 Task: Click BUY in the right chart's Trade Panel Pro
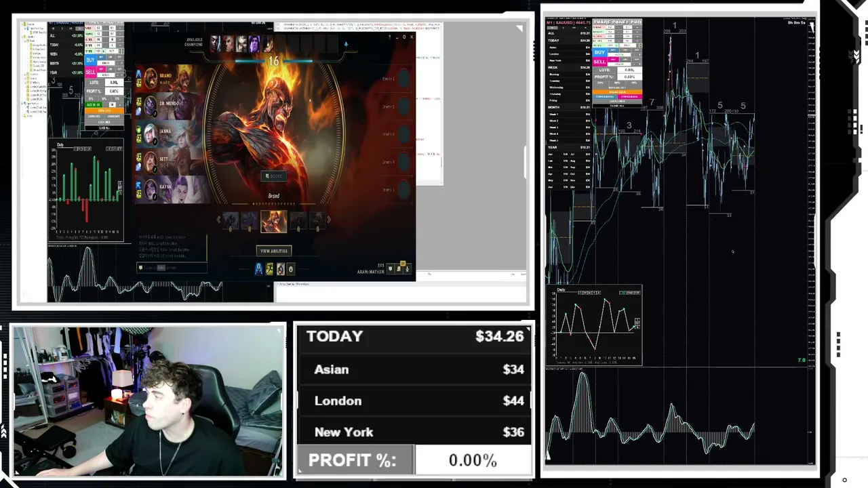point(599,52)
